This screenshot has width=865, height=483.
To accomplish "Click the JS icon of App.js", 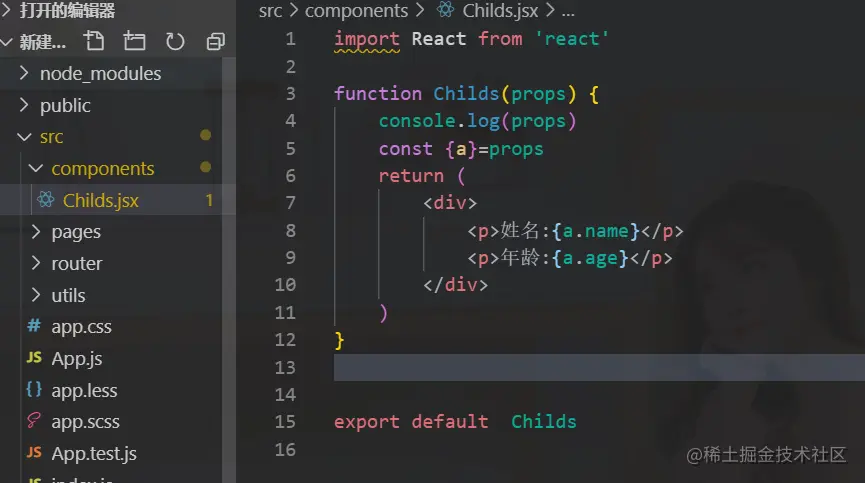I will click(34, 357).
